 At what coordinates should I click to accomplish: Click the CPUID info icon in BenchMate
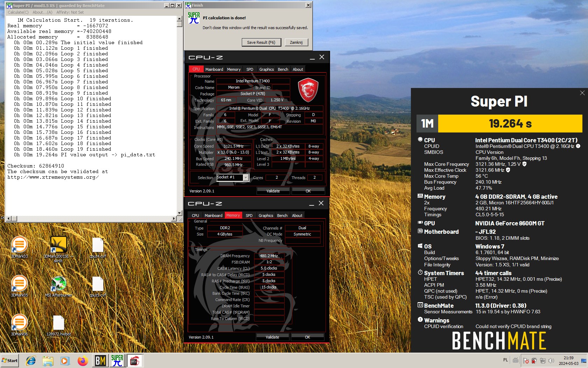(x=578, y=146)
